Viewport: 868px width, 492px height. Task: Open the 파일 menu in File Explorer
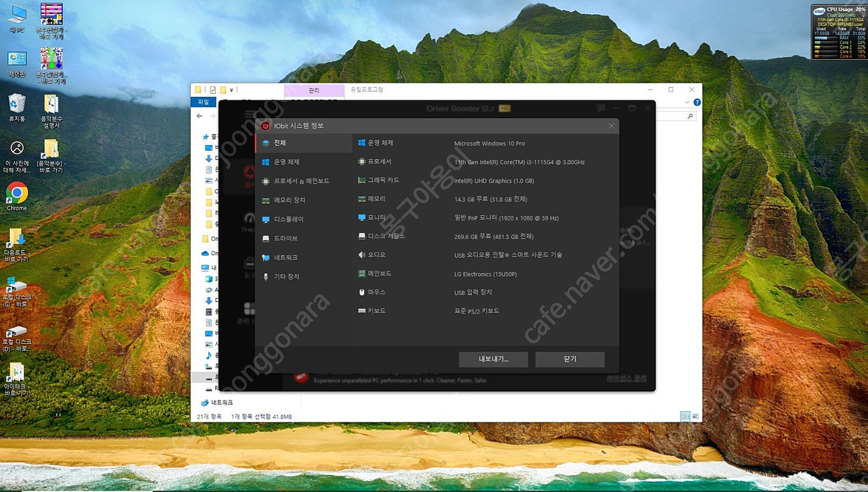(x=203, y=102)
